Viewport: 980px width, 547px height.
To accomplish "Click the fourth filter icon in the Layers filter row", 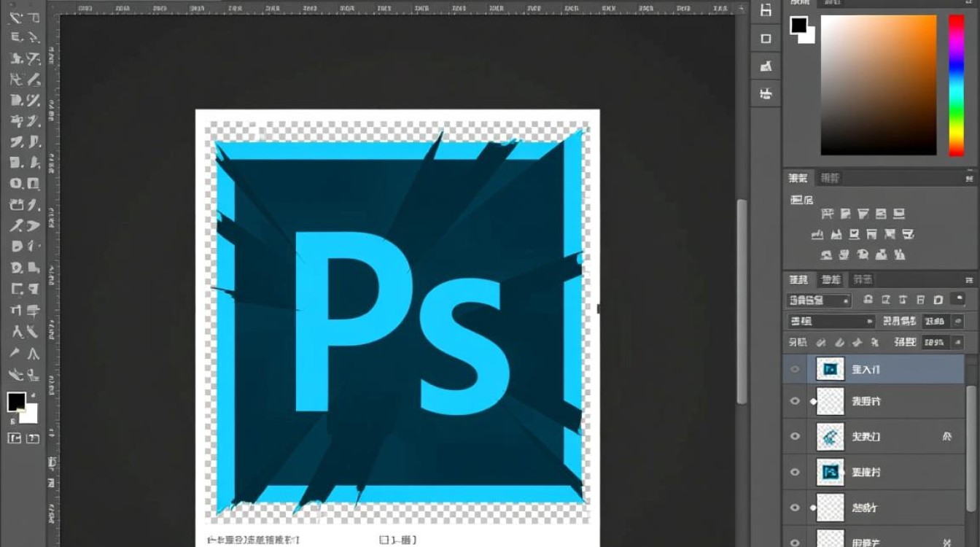I will 921,300.
